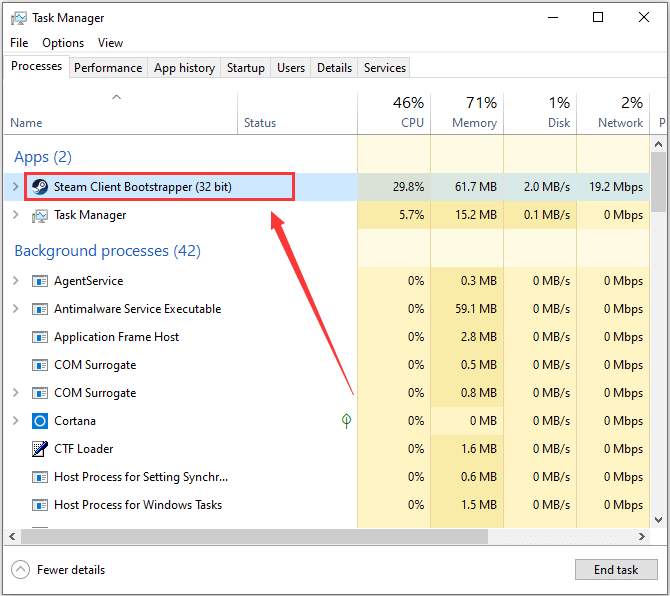Screen dimensions: 670x596
Task: Click the expandable COM Surrogate icon
Action: pos(40,393)
